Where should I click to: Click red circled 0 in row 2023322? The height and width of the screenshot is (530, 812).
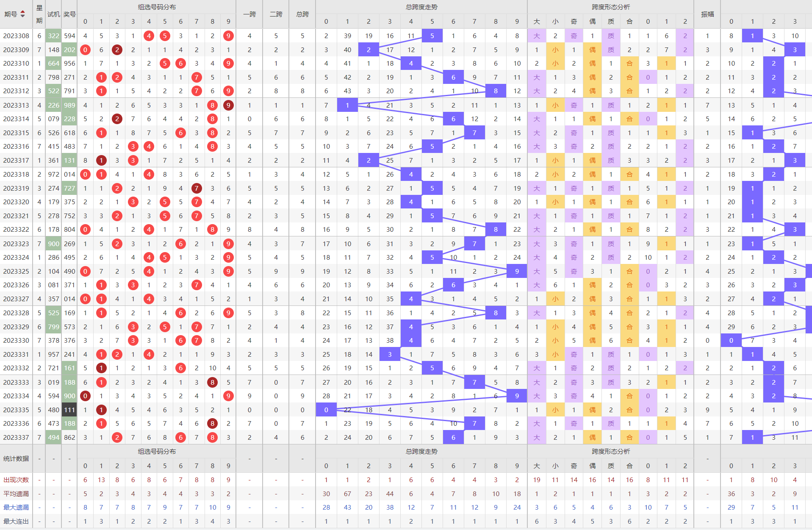tap(86, 230)
